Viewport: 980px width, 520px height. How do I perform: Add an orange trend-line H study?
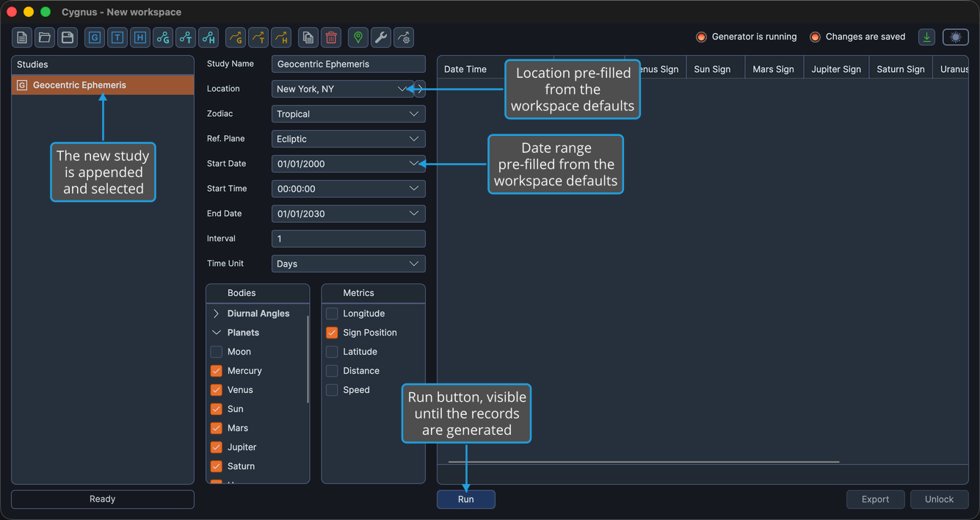pos(281,37)
